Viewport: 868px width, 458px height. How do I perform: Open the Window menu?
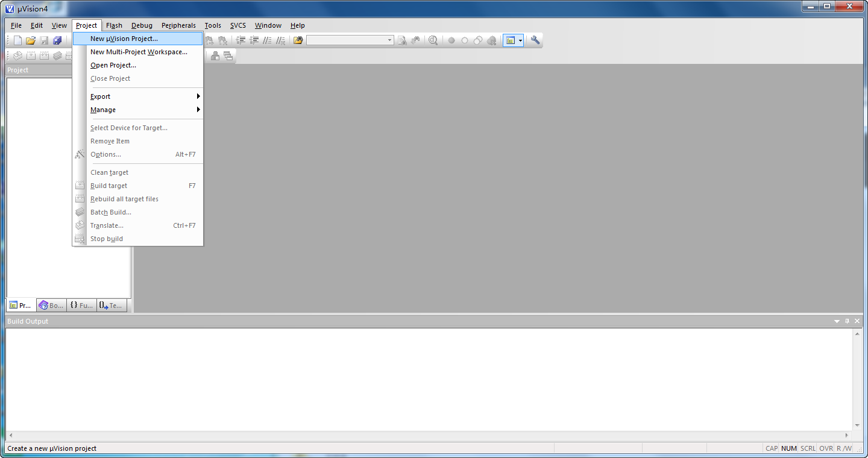click(x=268, y=25)
